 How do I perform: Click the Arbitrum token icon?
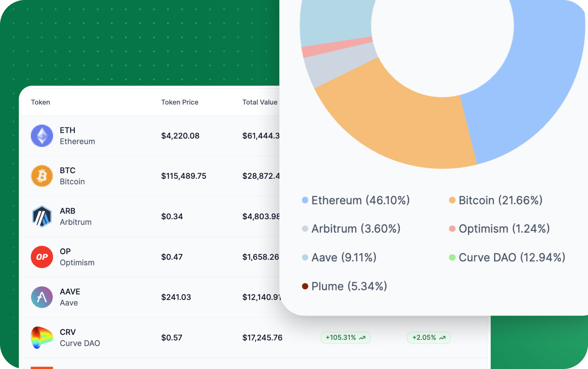click(42, 216)
